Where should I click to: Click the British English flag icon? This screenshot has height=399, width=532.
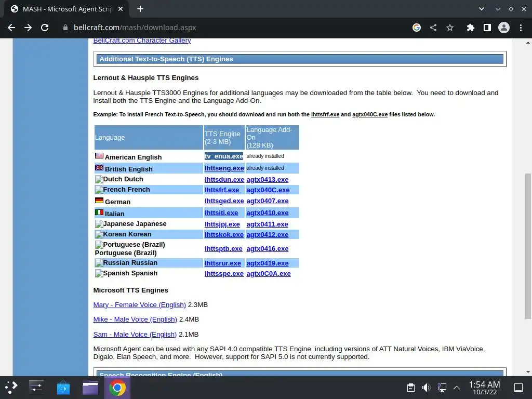click(x=99, y=168)
